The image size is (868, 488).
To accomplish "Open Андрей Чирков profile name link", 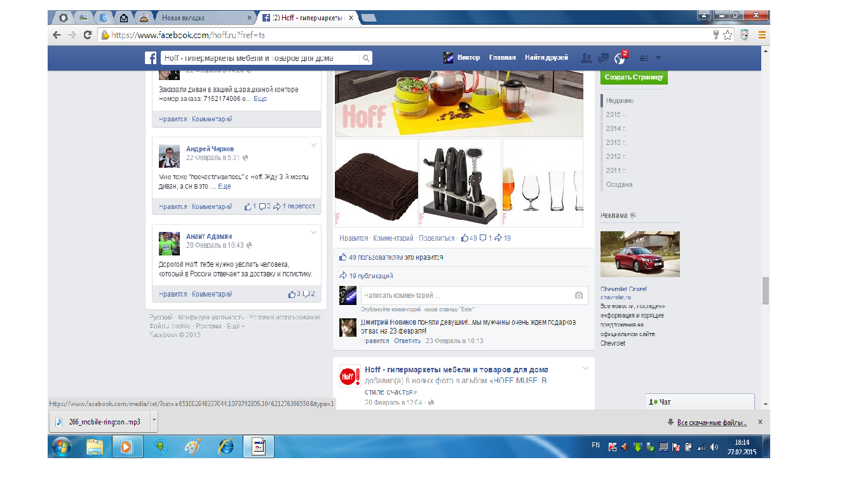I will tap(210, 149).
